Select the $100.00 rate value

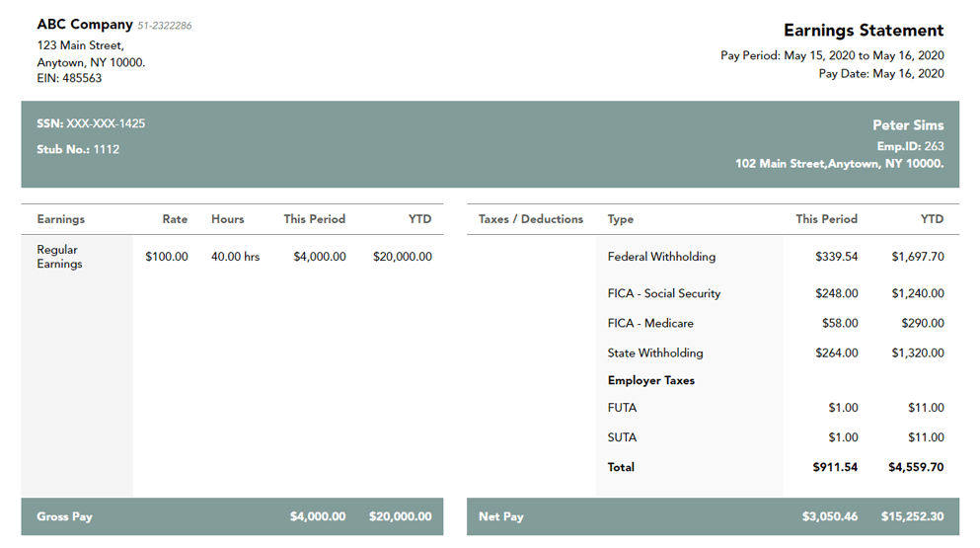point(166,257)
